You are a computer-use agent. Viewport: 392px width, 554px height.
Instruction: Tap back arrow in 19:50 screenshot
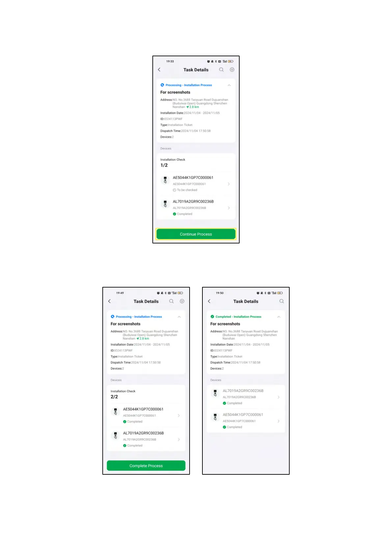(209, 301)
